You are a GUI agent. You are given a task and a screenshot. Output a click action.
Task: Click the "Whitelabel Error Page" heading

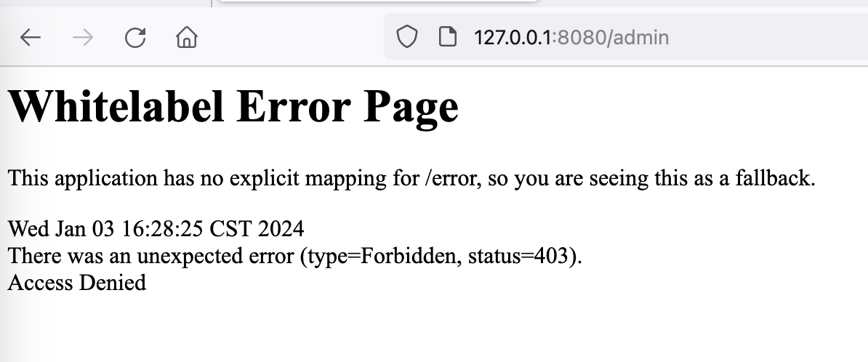(x=233, y=106)
